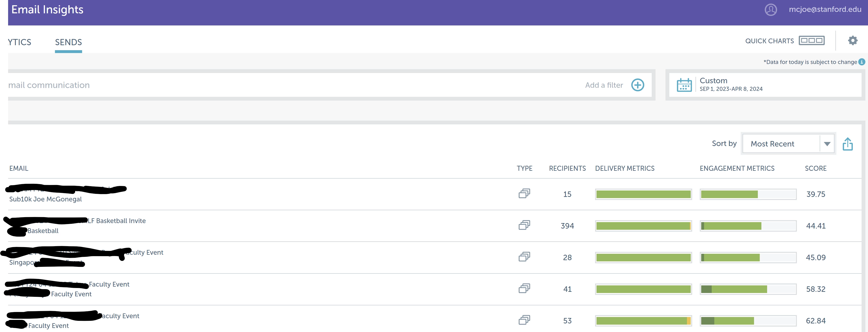This screenshot has height=332, width=868.
Task: Switch to the Sends tab
Action: coord(68,42)
